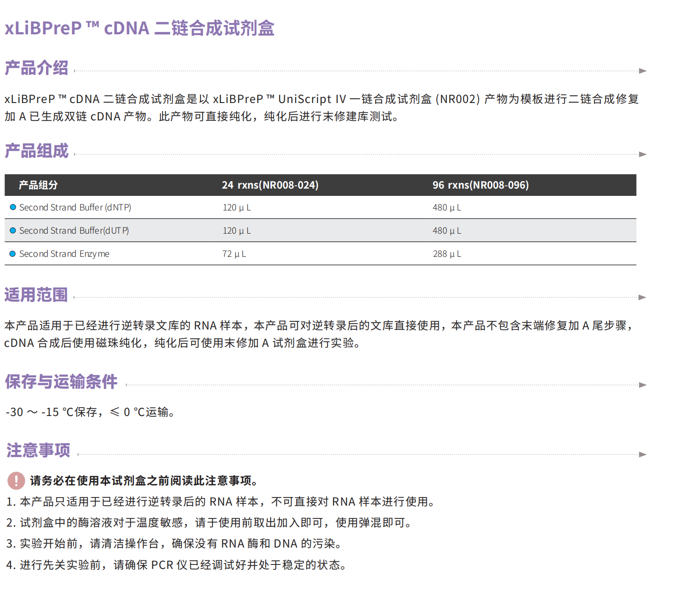Click the scope paragraph line starting 本产品适用于
This screenshot has height=589, width=700.
(x=319, y=325)
